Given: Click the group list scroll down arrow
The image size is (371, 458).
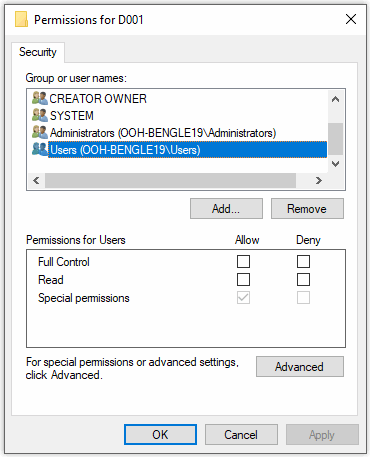Looking at the screenshot, I should (x=336, y=164).
